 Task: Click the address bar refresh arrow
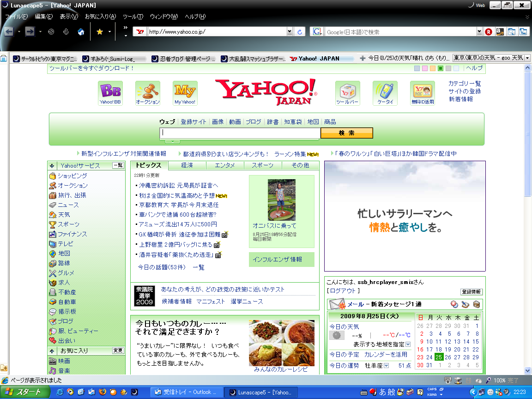pos(300,32)
